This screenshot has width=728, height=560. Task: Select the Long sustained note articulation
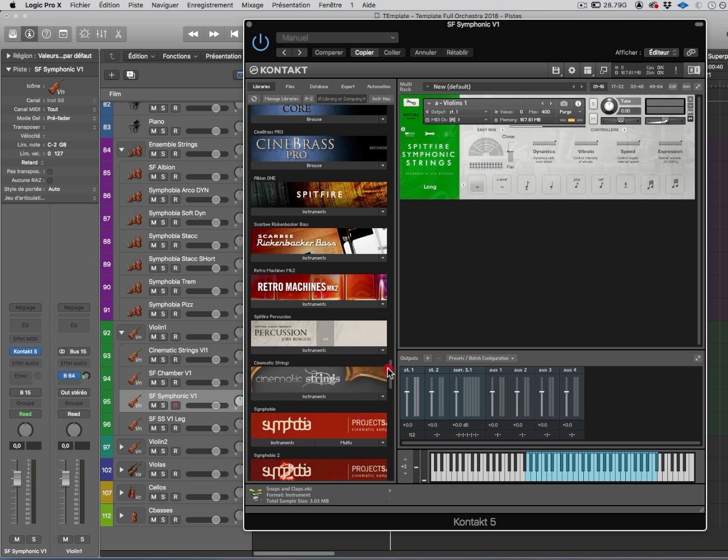coord(478,185)
